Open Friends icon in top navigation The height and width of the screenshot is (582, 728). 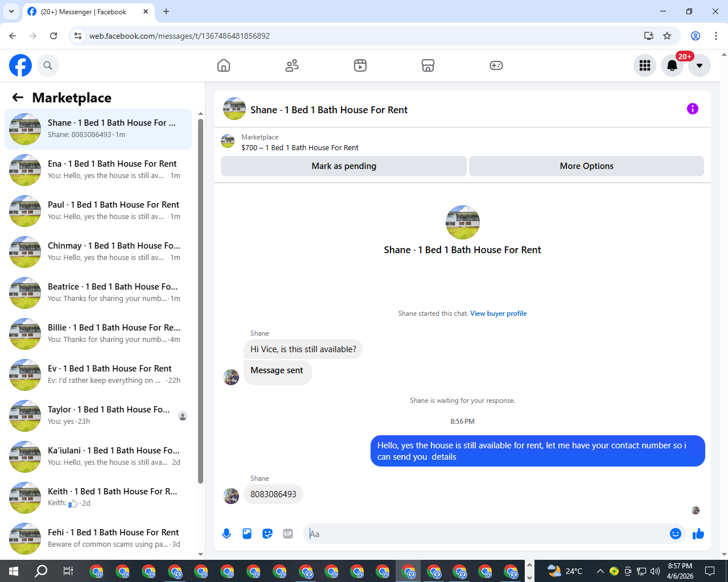tap(292, 65)
